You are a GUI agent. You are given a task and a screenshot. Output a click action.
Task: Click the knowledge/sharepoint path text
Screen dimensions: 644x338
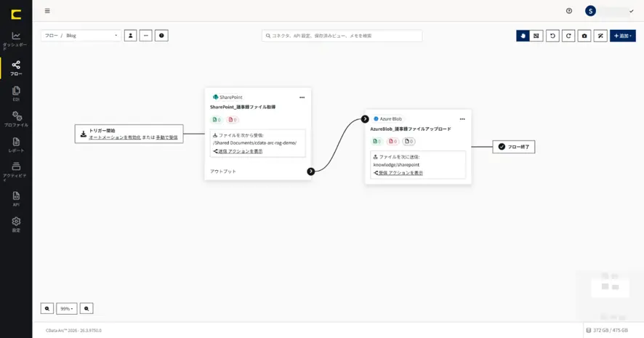coord(396,165)
